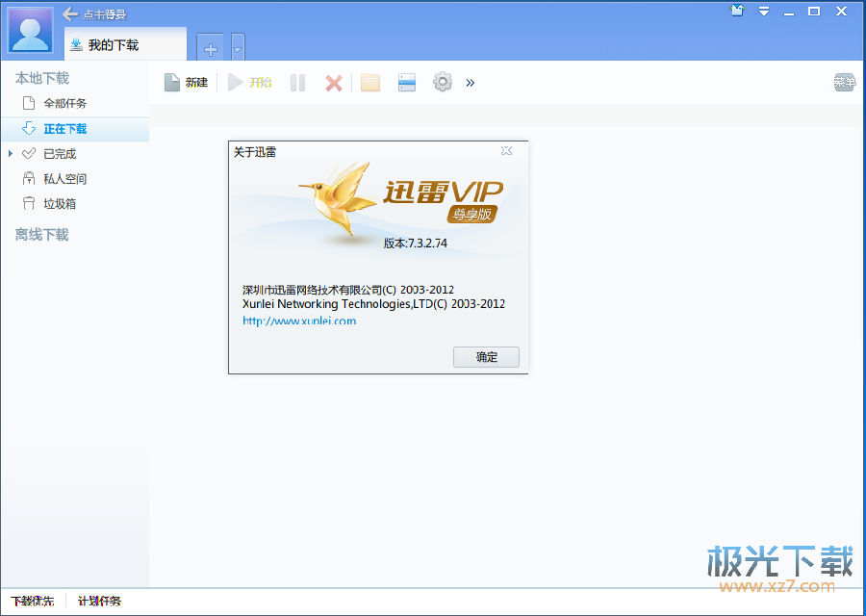The image size is (866, 616).
Task: Click the golden hummingbird logo
Action: click(x=338, y=199)
